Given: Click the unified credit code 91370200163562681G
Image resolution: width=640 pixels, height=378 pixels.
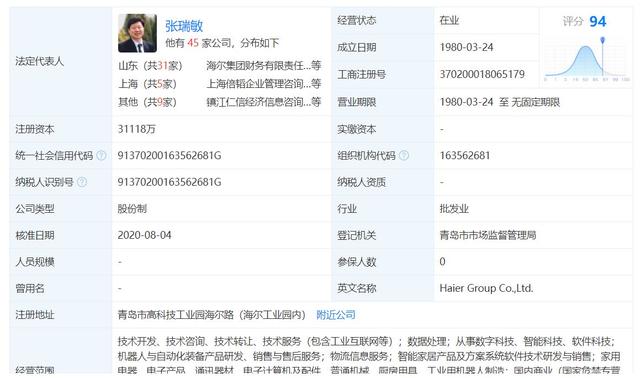Looking at the screenshot, I should click(169, 156).
